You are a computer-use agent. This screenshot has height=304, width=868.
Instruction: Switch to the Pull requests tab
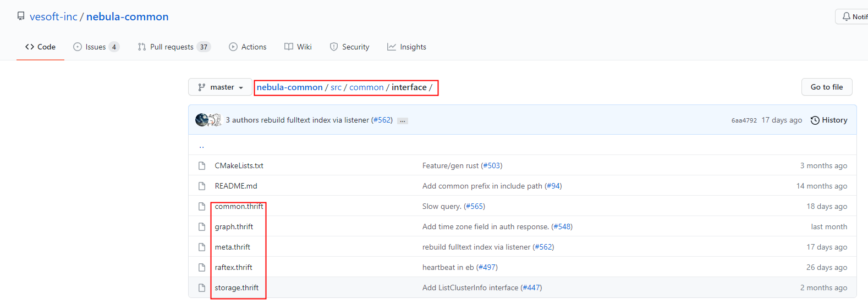point(173,47)
